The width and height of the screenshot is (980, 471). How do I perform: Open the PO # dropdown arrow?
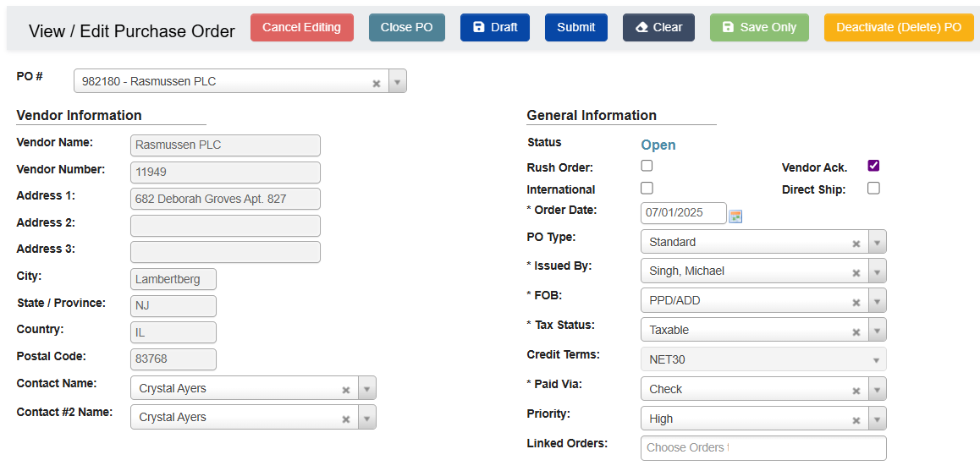click(x=398, y=81)
